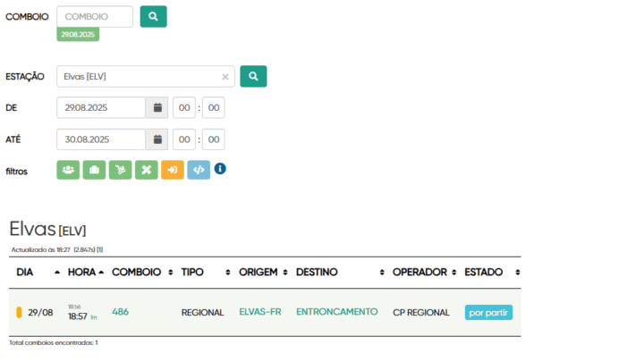Click the 'por partir' status badge
This screenshot has height=362, width=644.
pyautogui.click(x=488, y=313)
